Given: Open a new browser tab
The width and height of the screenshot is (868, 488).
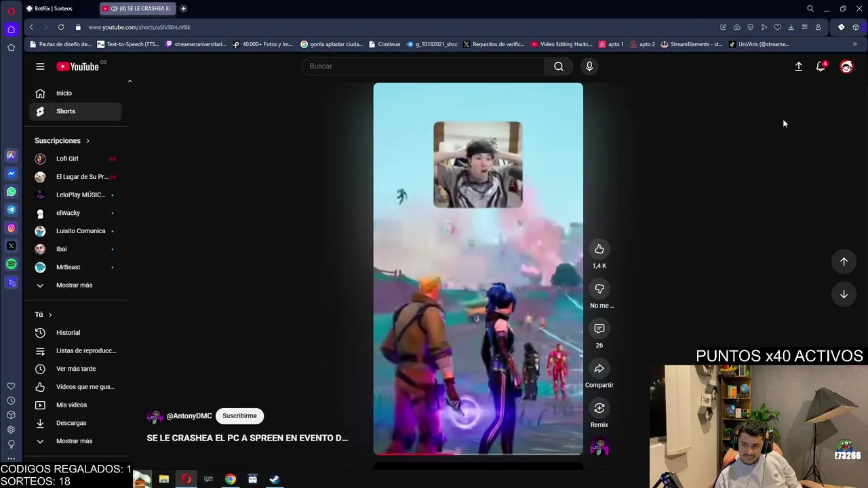Looking at the screenshot, I should click(183, 9).
